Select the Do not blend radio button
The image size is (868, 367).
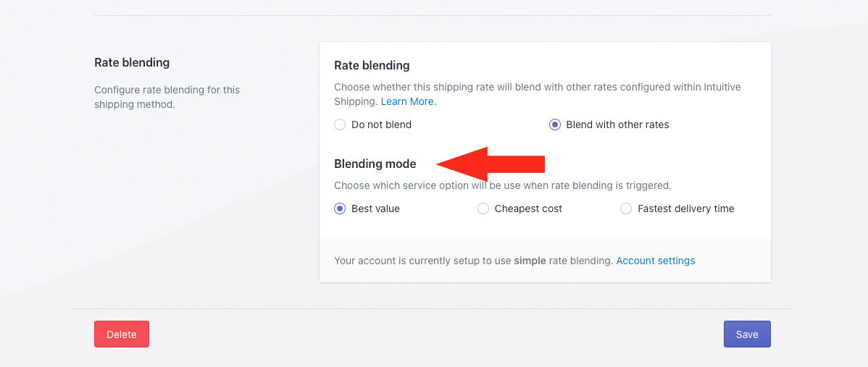(x=340, y=125)
